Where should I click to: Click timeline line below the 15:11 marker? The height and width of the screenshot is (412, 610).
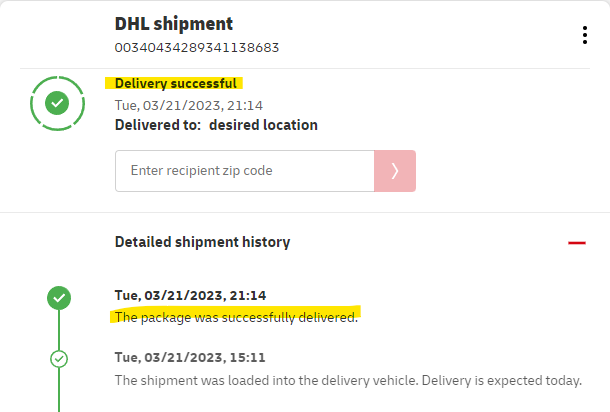click(x=59, y=390)
